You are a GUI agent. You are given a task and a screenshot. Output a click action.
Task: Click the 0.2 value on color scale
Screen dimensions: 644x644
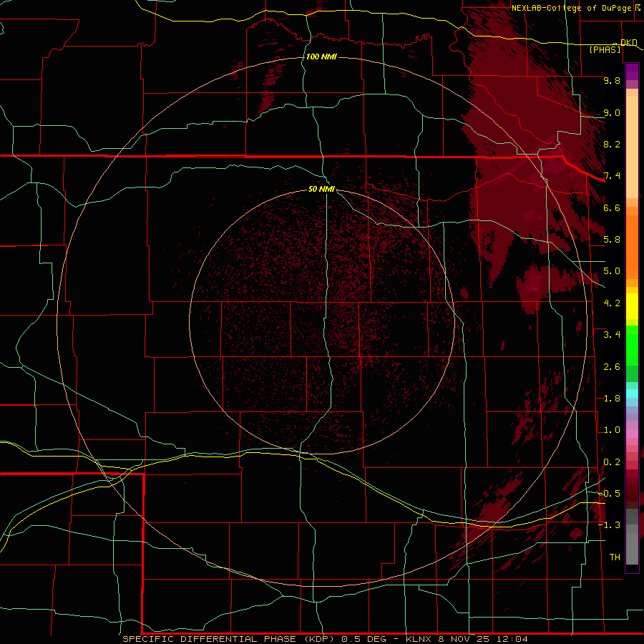[x=612, y=462]
